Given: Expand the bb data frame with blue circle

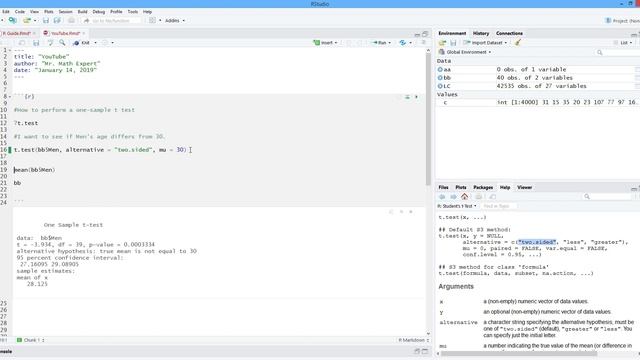Looking at the screenshot, I should click(x=440, y=78).
